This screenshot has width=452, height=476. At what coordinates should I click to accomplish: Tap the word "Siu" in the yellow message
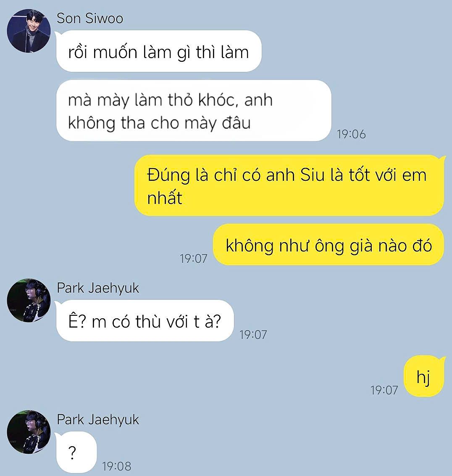[312, 175]
